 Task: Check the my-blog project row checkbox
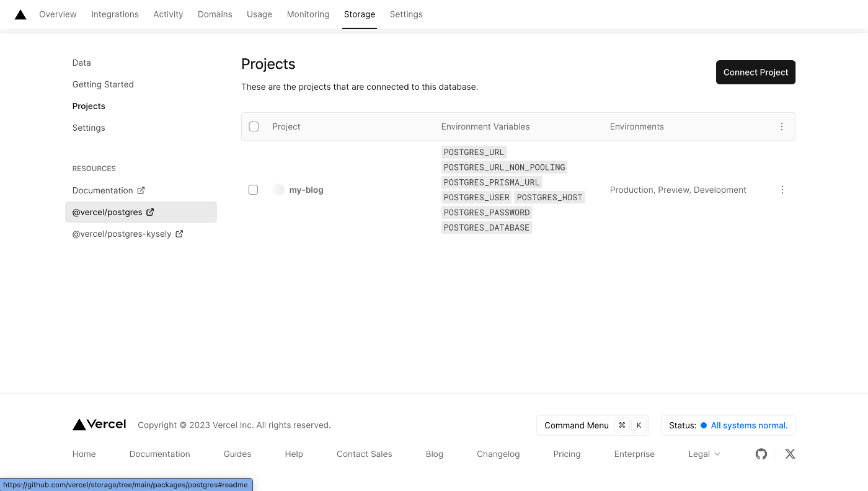tap(253, 190)
